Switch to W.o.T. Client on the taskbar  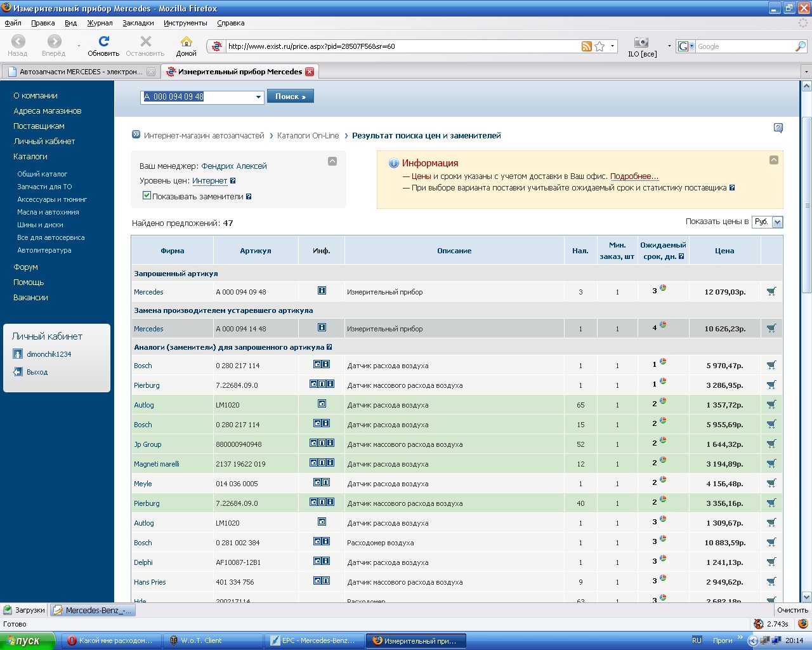213,640
